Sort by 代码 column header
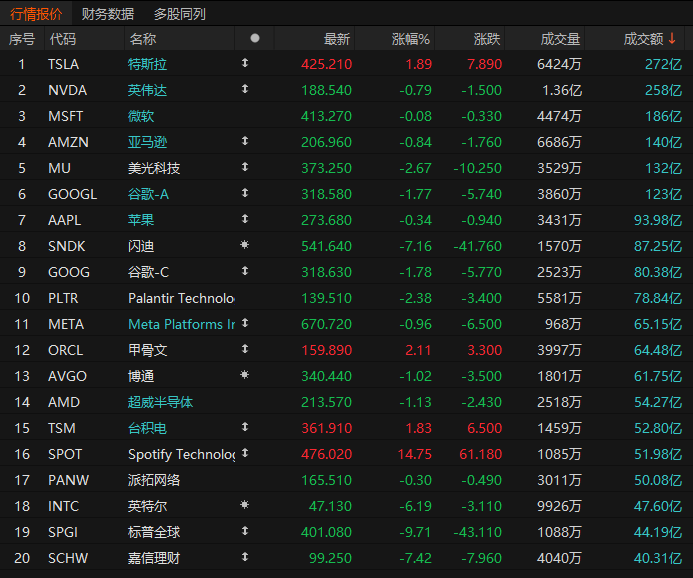Screen dimensions: 693x578 (63, 39)
